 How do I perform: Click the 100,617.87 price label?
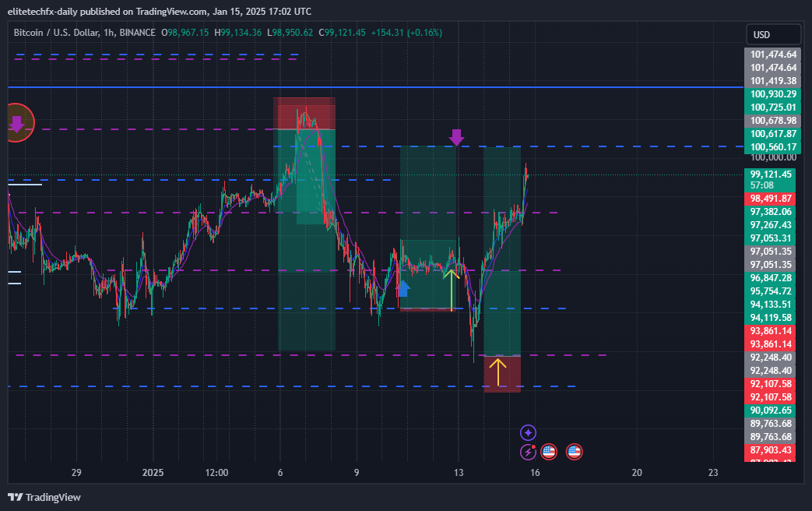click(772, 134)
